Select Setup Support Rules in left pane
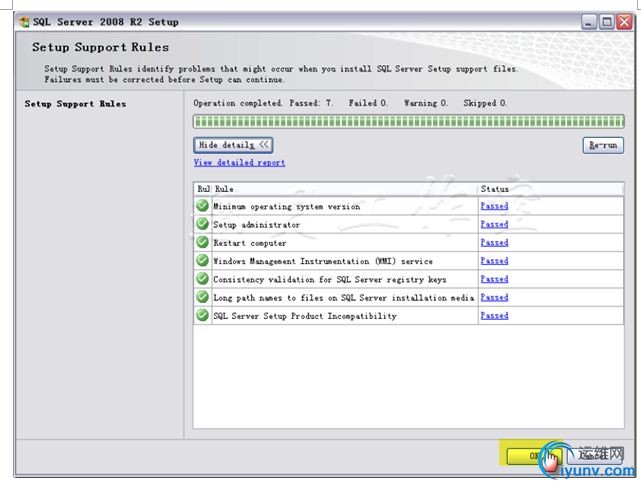Image resolution: width=641 pixels, height=487 pixels. point(75,104)
